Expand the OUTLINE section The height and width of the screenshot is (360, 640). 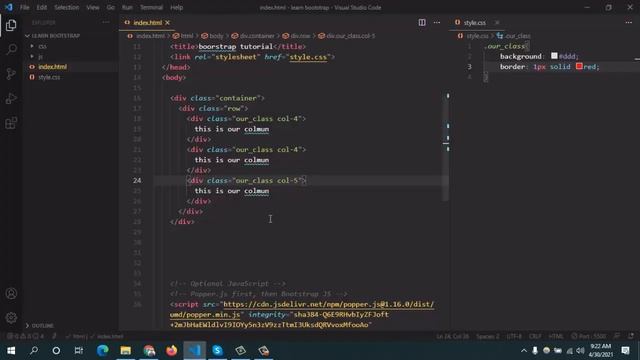tap(42, 325)
